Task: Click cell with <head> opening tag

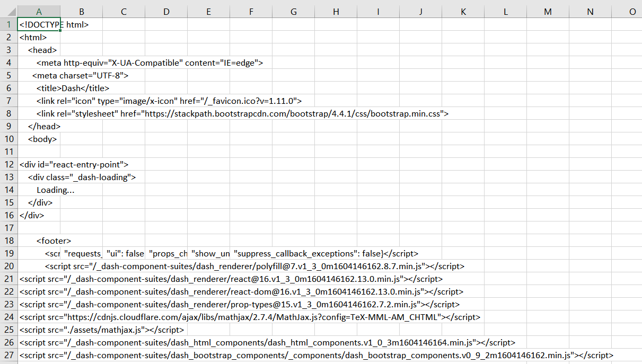Action: pos(39,50)
